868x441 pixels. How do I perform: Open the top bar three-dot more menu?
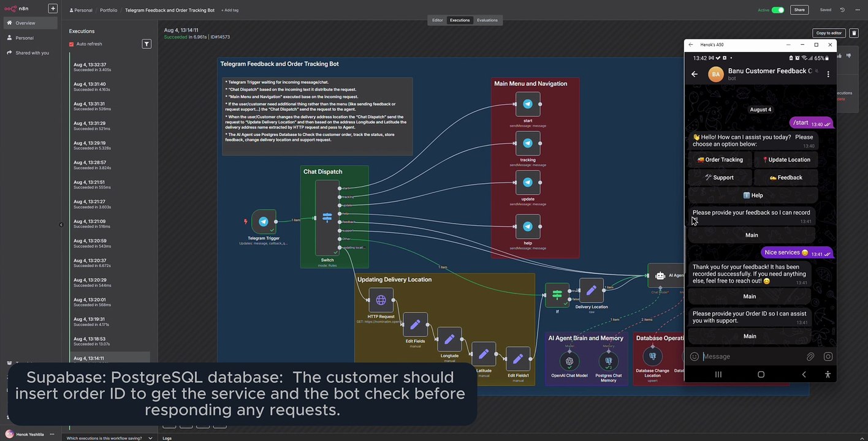click(x=856, y=10)
